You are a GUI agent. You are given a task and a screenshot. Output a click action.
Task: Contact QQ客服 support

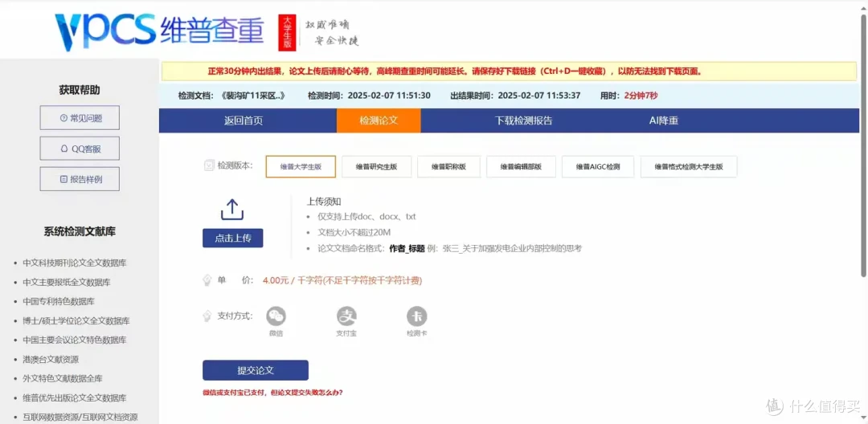tap(80, 149)
